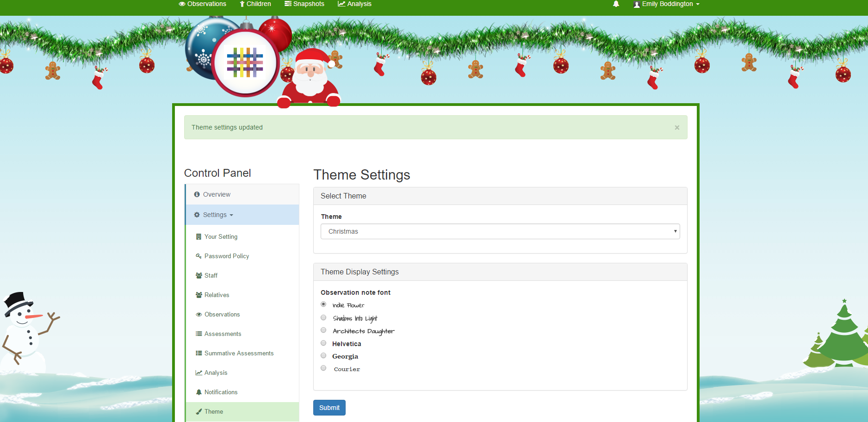Pick Georgia as note font
Screen dimensions: 868x422
pyautogui.click(x=323, y=356)
